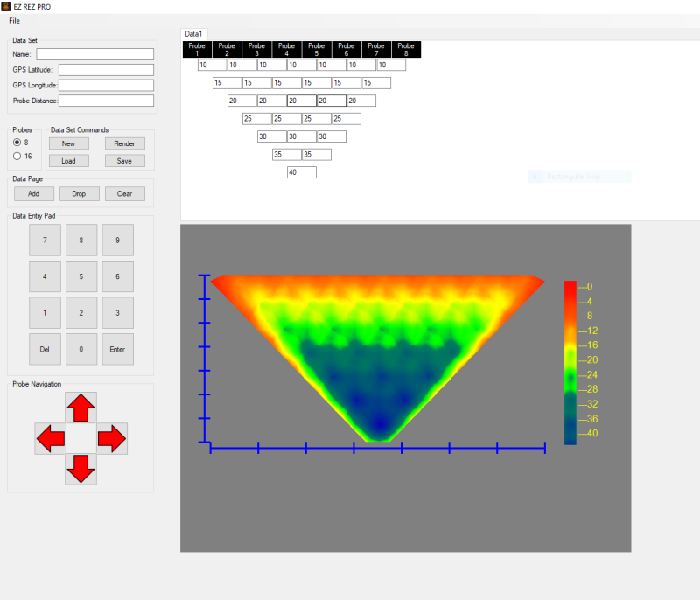Open the File menu

15,20
